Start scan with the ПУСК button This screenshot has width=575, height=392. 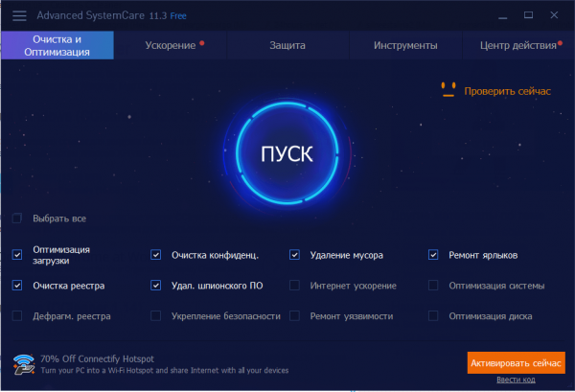tap(287, 153)
